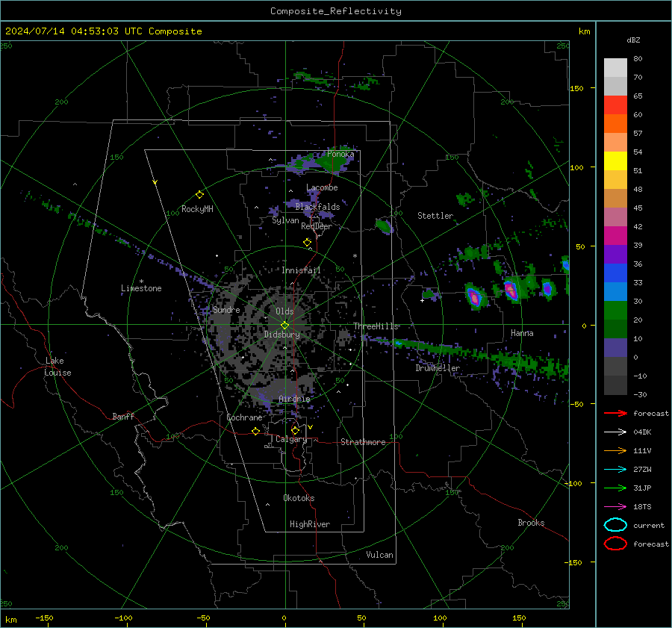Screen dimensions: 672x628
Task: Click the small green cell west of Stettler
Action: pos(384,226)
